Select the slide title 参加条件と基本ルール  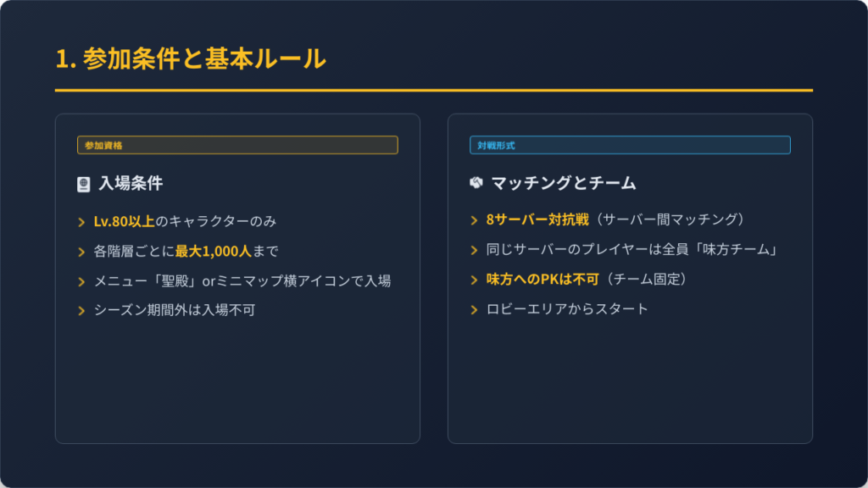point(190,59)
